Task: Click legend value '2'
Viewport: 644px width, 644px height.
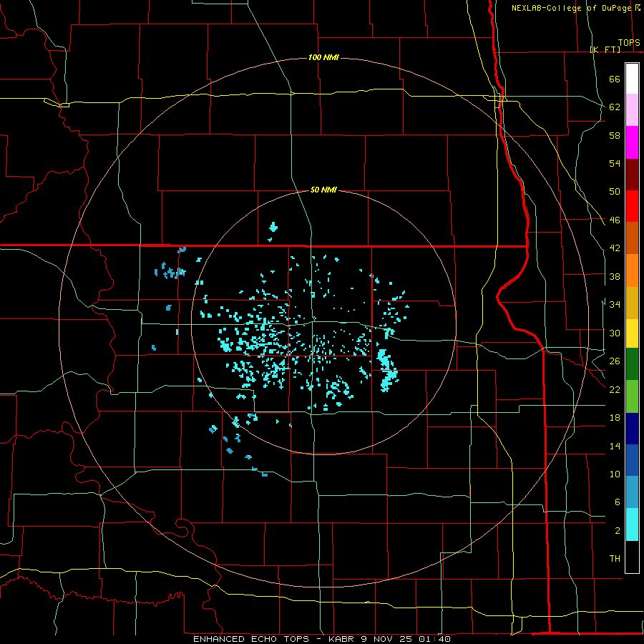Action: point(617,530)
